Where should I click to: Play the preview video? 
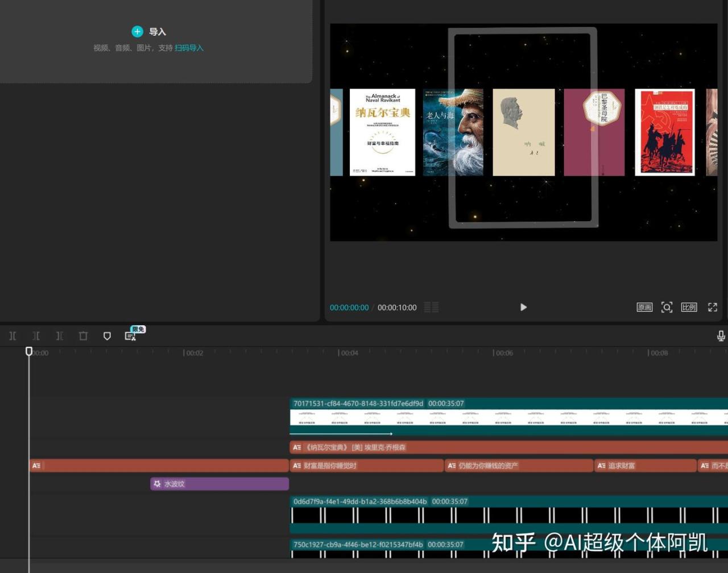(x=523, y=308)
